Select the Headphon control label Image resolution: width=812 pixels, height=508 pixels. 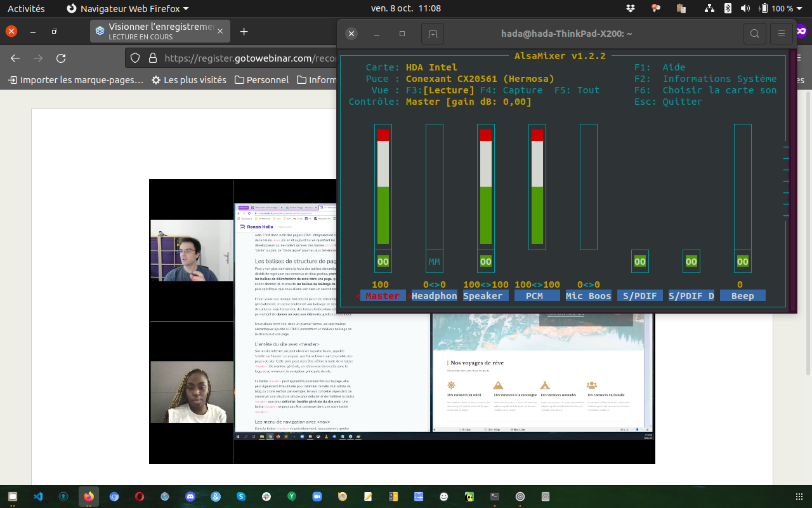(x=434, y=296)
